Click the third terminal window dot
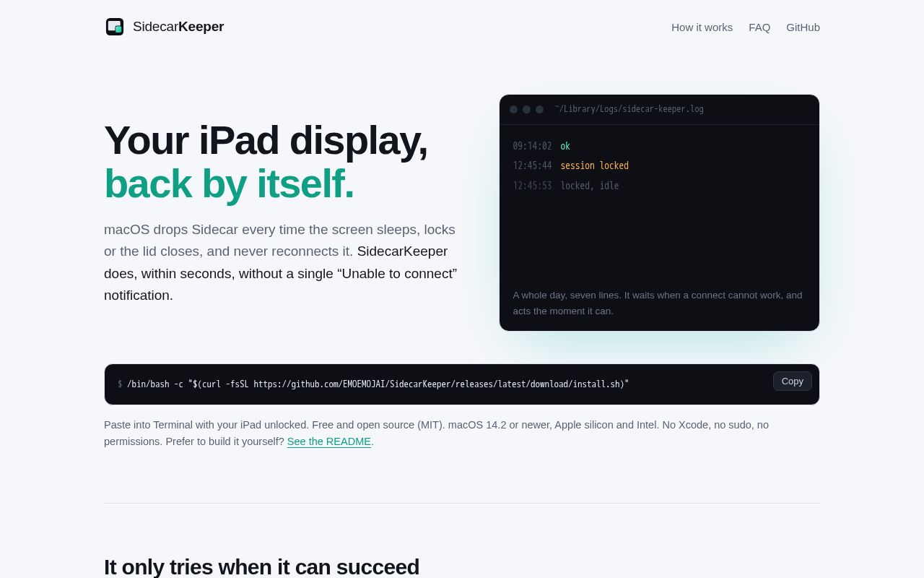This screenshot has height=578, width=924. click(539, 110)
